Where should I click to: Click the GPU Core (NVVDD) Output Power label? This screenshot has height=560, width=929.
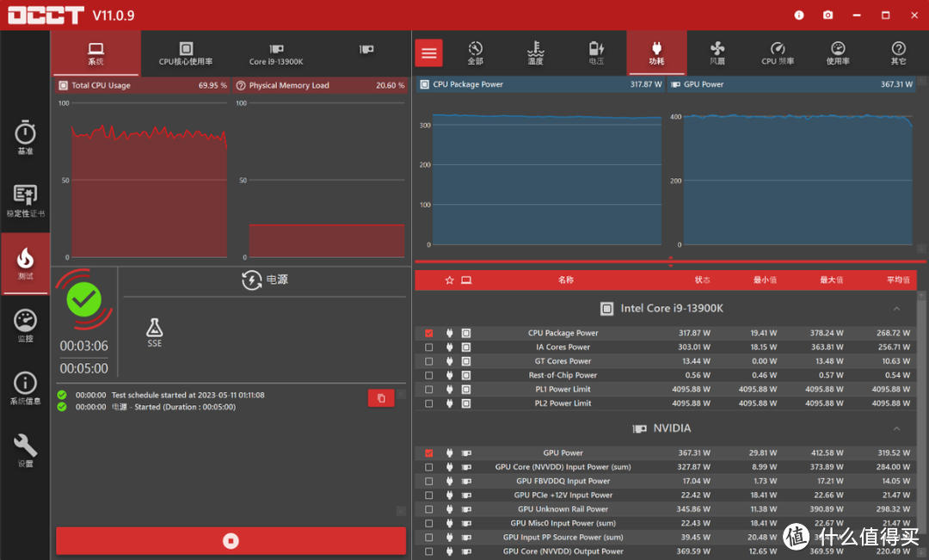563,551
